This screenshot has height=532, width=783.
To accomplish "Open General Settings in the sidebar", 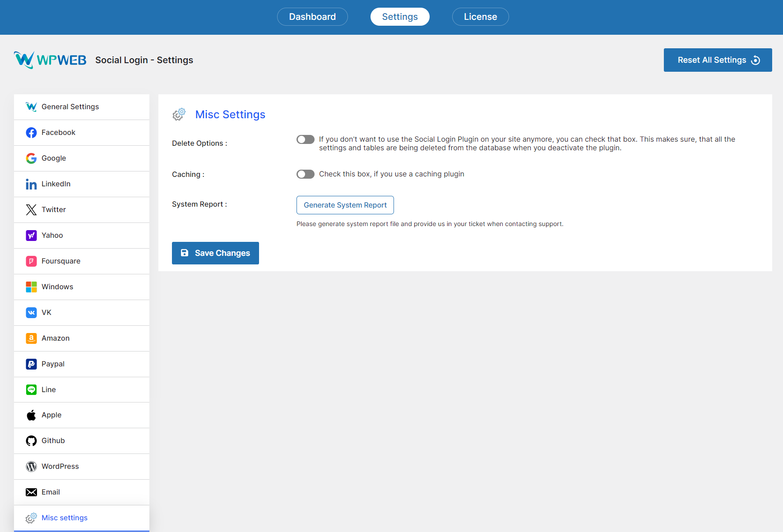I will pyautogui.click(x=82, y=107).
